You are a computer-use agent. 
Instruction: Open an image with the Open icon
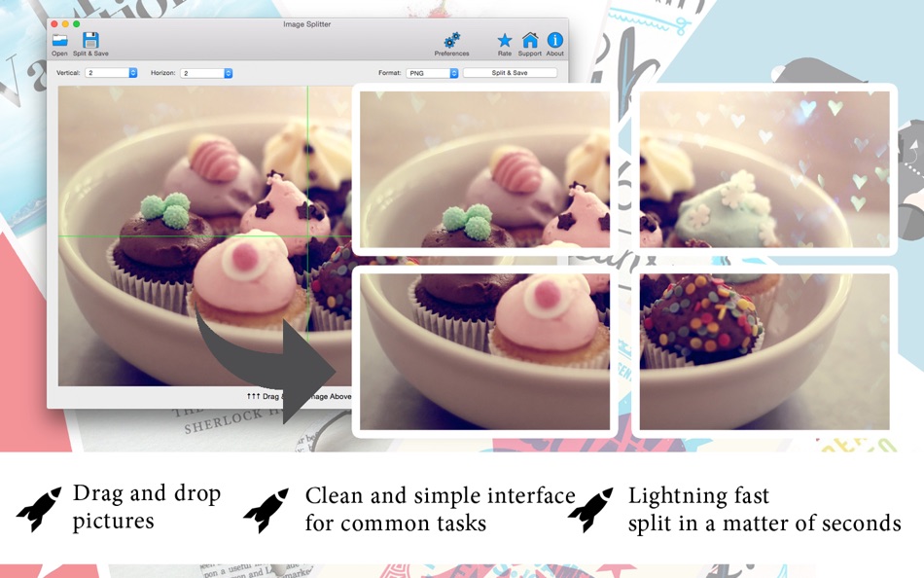59,41
